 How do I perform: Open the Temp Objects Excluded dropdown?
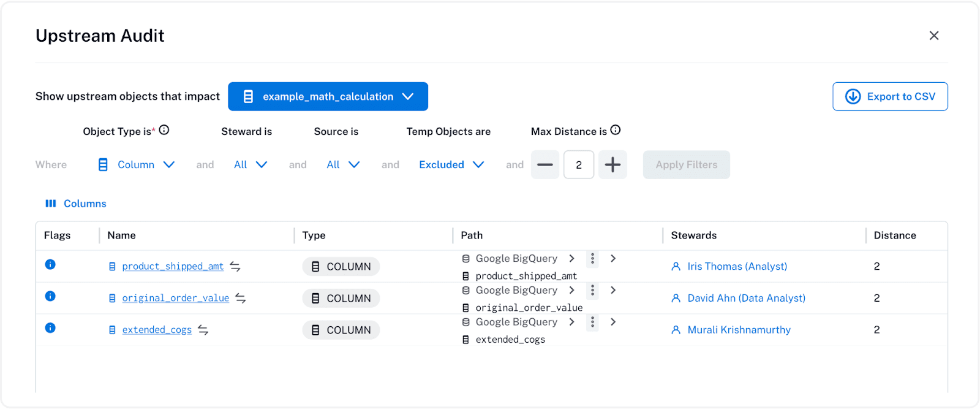tap(451, 165)
